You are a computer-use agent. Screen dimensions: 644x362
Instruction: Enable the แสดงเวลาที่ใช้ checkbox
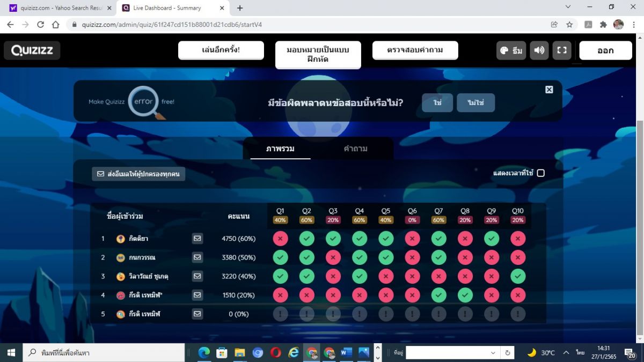pyautogui.click(x=541, y=173)
